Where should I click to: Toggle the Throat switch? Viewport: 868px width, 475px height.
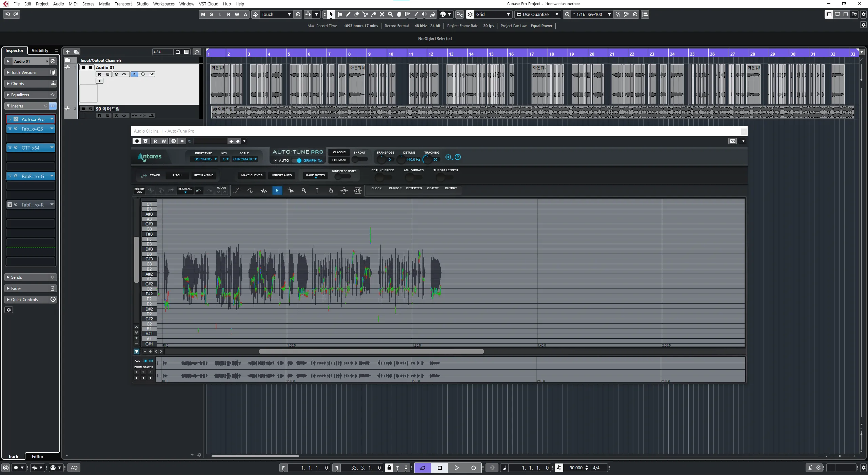pos(360,159)
